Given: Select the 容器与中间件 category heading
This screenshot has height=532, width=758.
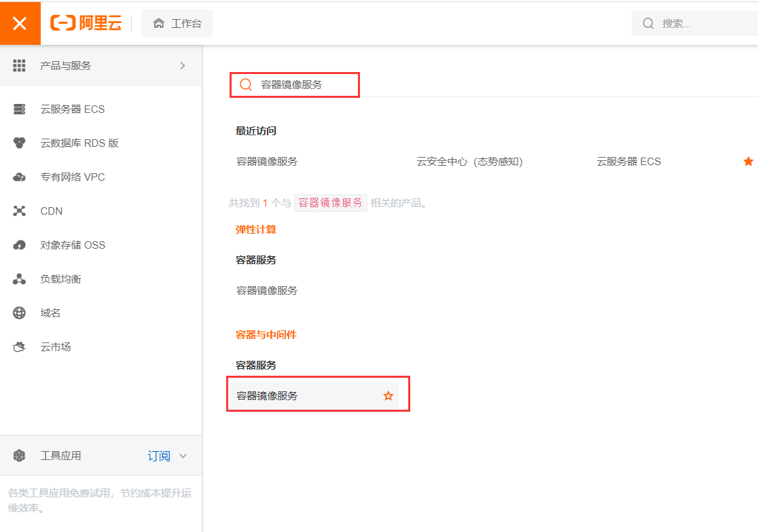Looking at the screenshot, I should pos(266,335).
